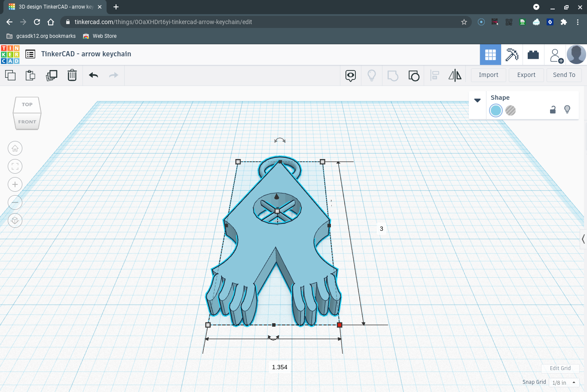This screenshot has width=587, height=392.
Task: Open the Snap Grid dropdown
Action: [x=564, y=383]
